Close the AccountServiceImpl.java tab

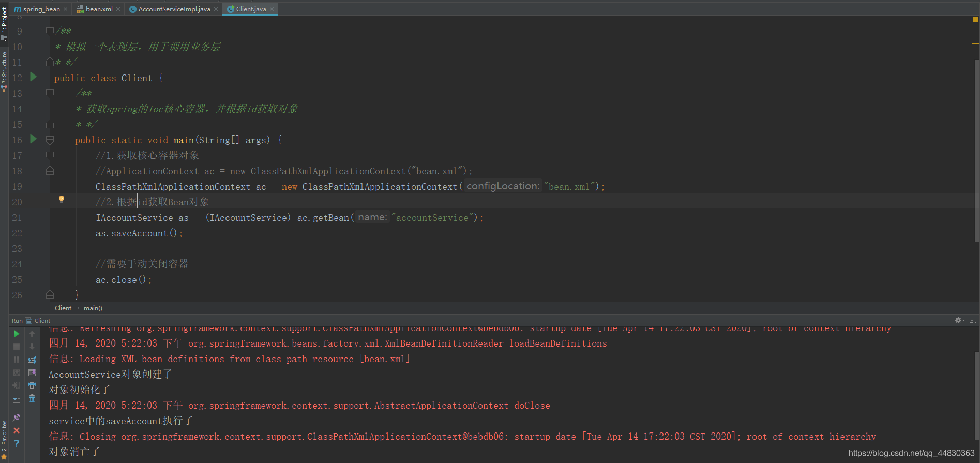pyautogui.click(x=216, y=9)
